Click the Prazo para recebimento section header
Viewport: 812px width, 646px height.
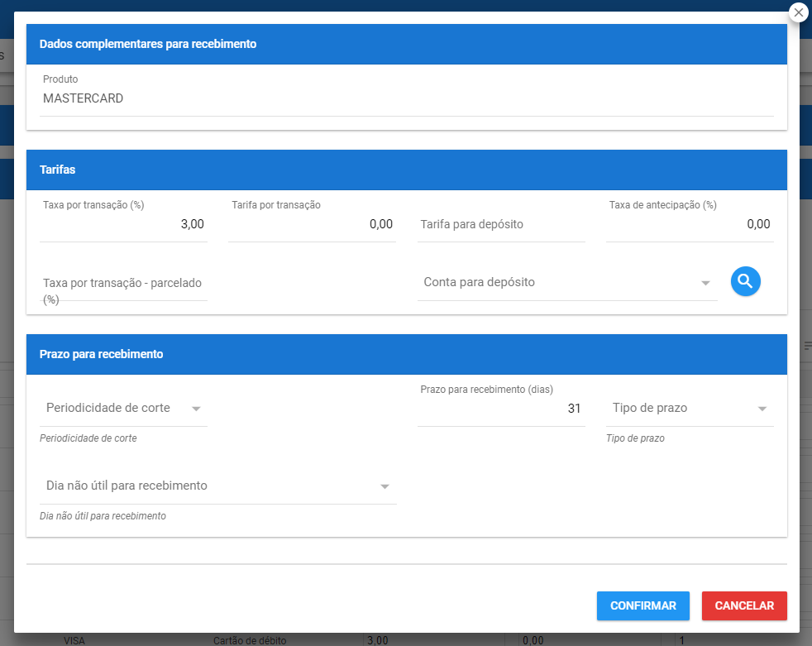click(406, 354)
